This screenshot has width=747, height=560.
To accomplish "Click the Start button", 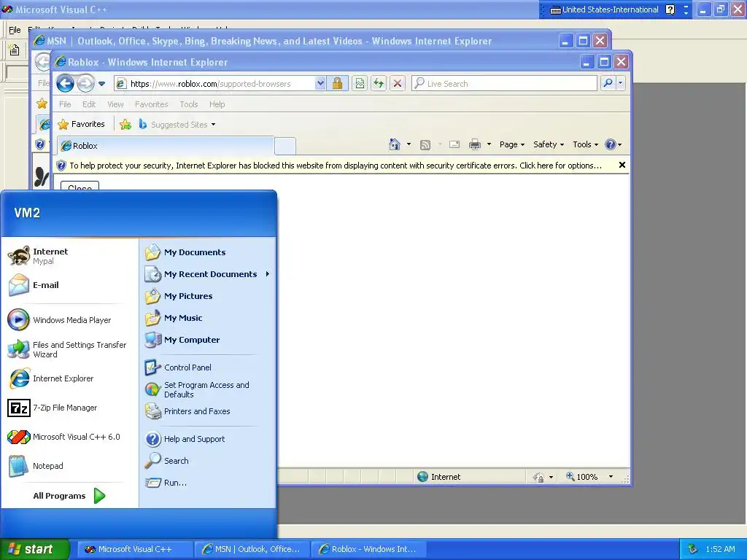I will pos(34,549).
